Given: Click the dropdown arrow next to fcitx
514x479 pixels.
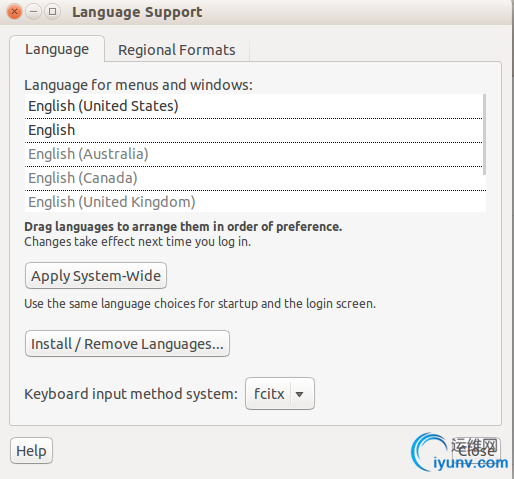Looking at the screenshot, I should coord(299,394).
